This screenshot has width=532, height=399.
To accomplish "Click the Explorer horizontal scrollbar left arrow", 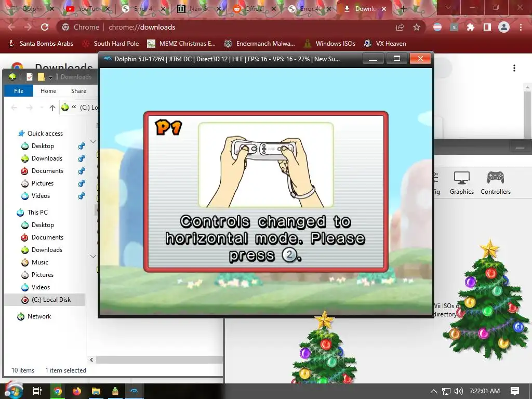I will [x=91, y=360].
